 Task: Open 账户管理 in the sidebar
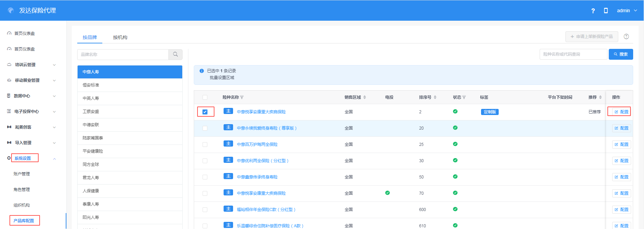point(22,174)
